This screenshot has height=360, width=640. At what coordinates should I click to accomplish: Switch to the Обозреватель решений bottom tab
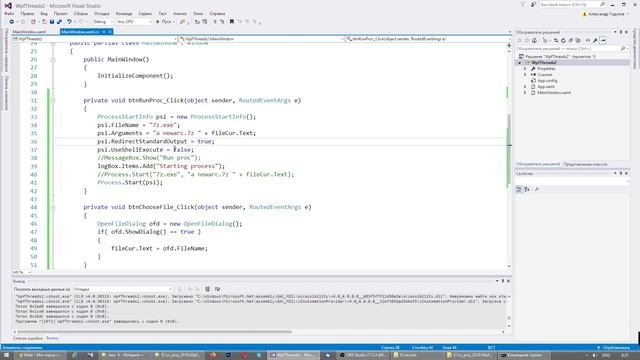pos(538,164)
